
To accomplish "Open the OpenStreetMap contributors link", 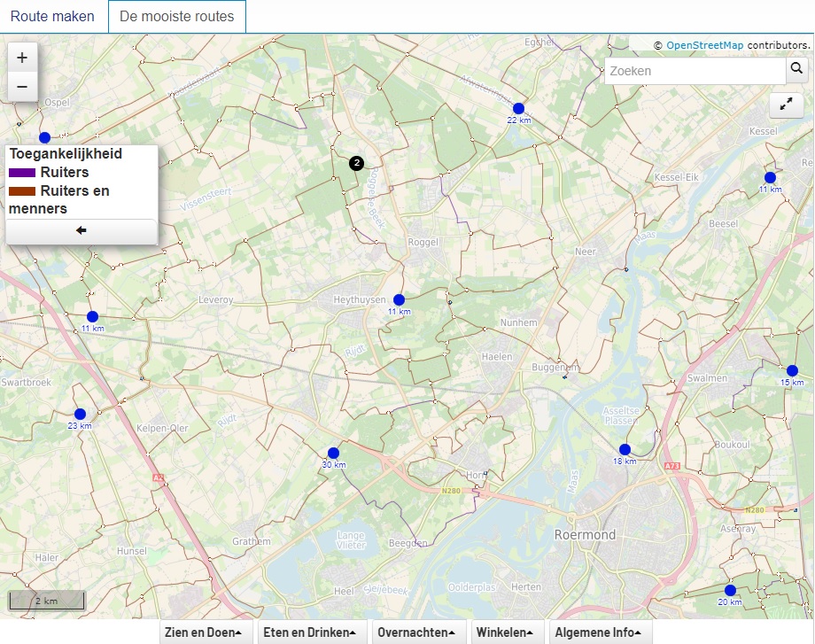I will 704,44.
